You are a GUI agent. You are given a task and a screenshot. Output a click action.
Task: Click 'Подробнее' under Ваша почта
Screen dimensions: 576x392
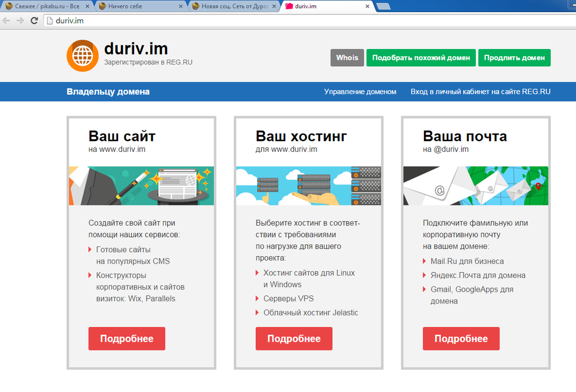461,338
